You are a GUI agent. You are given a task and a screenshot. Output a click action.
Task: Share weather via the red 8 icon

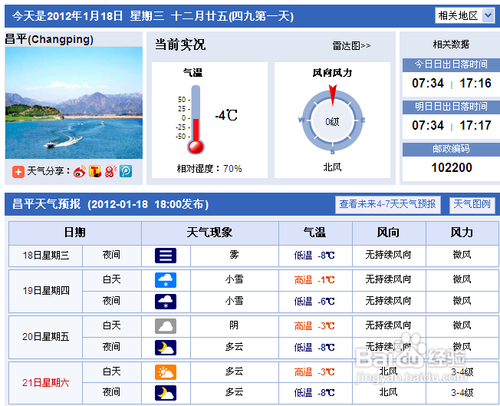110,171
